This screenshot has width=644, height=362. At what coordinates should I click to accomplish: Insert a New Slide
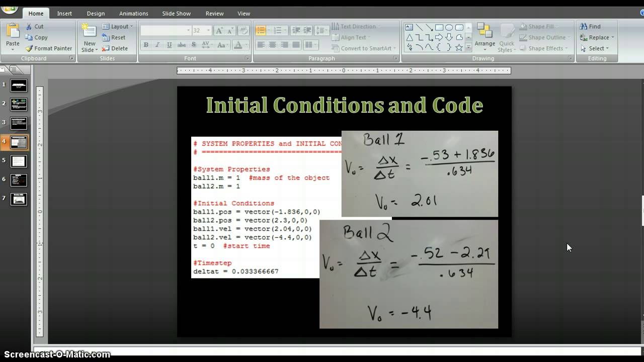[90, 38]
